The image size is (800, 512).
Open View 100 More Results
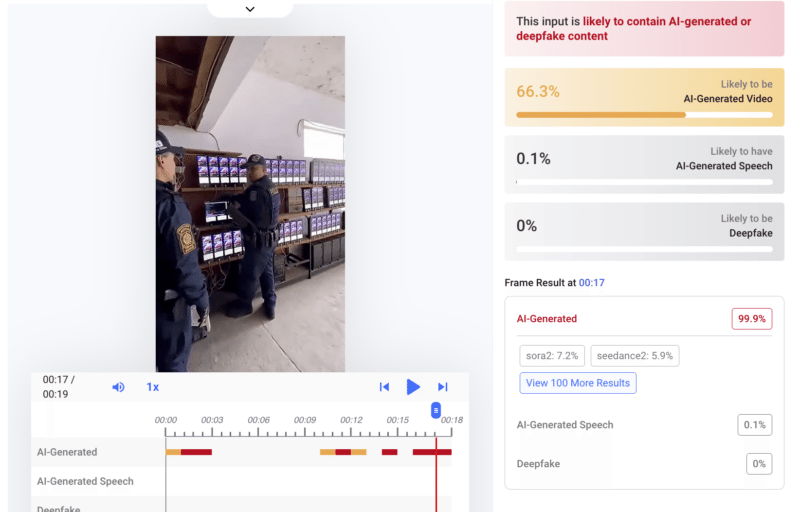coord(578,383)
